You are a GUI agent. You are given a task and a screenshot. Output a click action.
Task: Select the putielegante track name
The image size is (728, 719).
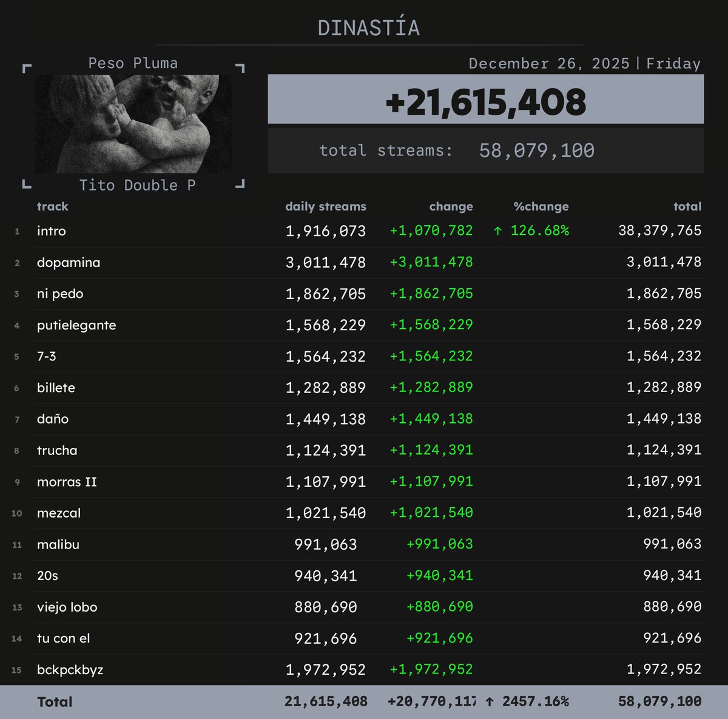pyautogui.click(x=76, y=325)
